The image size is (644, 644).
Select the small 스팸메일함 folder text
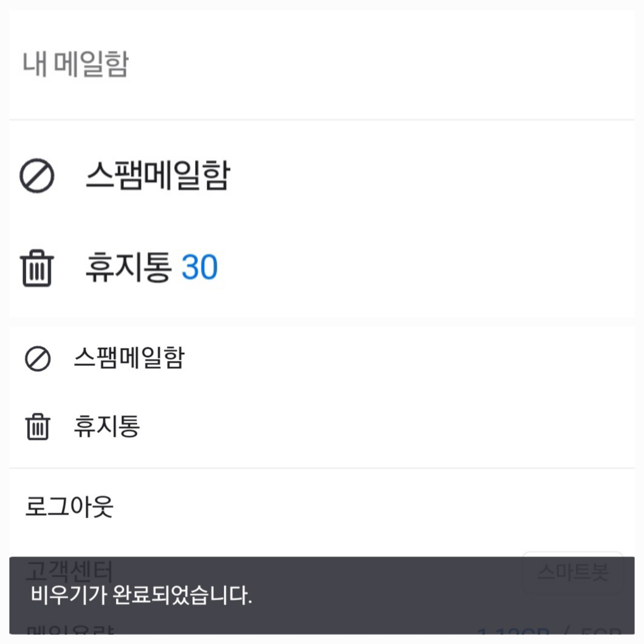(x=129, y=358)
